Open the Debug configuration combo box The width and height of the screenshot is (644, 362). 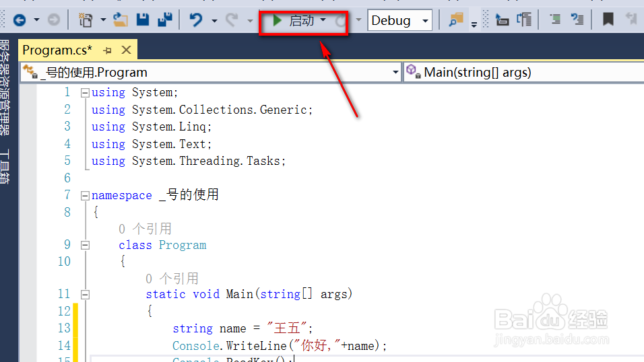tap(399, 20)
